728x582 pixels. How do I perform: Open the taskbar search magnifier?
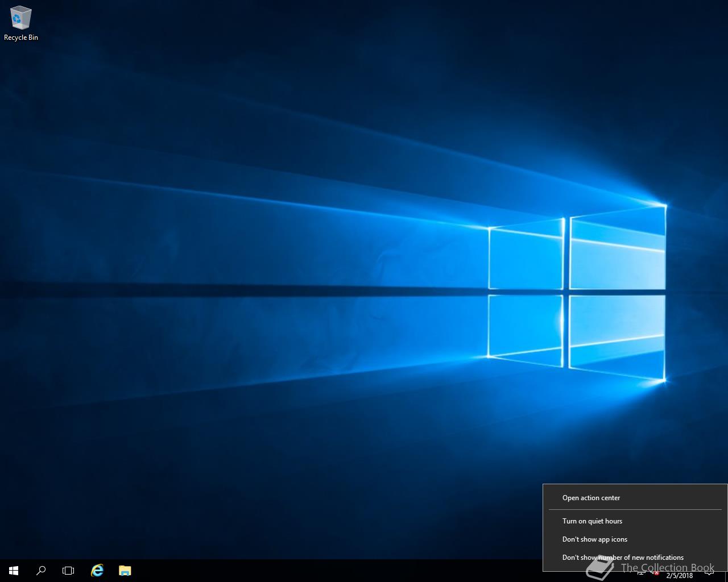point(41,571)
